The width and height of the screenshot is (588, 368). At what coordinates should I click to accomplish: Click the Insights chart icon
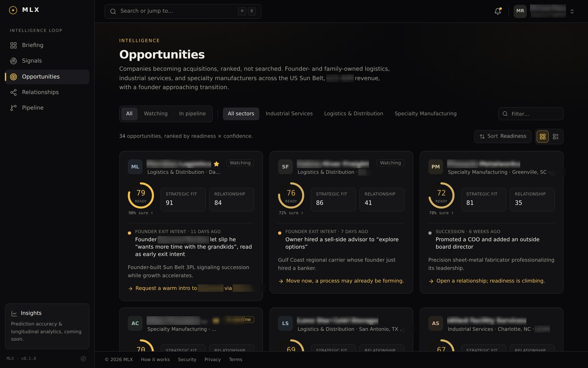pos(14,313)
